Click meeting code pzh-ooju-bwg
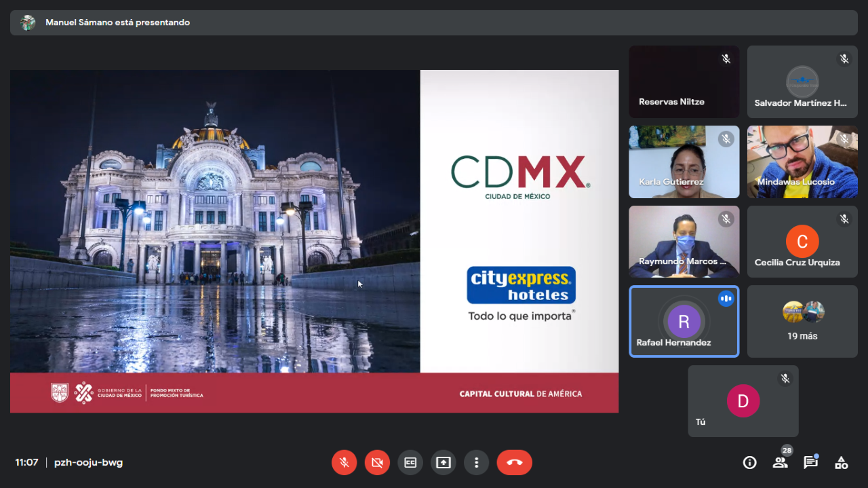 90,462
